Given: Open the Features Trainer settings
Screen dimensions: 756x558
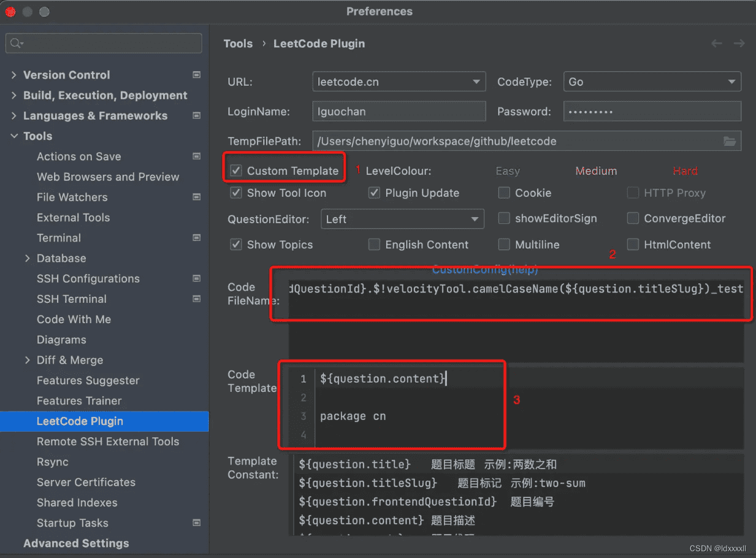Looking at the screenshot, I should coord(79,400).
